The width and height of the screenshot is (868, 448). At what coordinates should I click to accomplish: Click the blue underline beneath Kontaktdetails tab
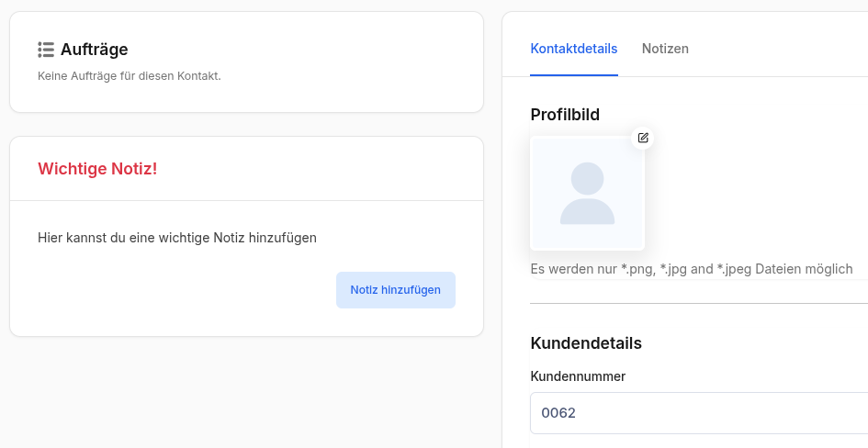click(x=574, y=74)
